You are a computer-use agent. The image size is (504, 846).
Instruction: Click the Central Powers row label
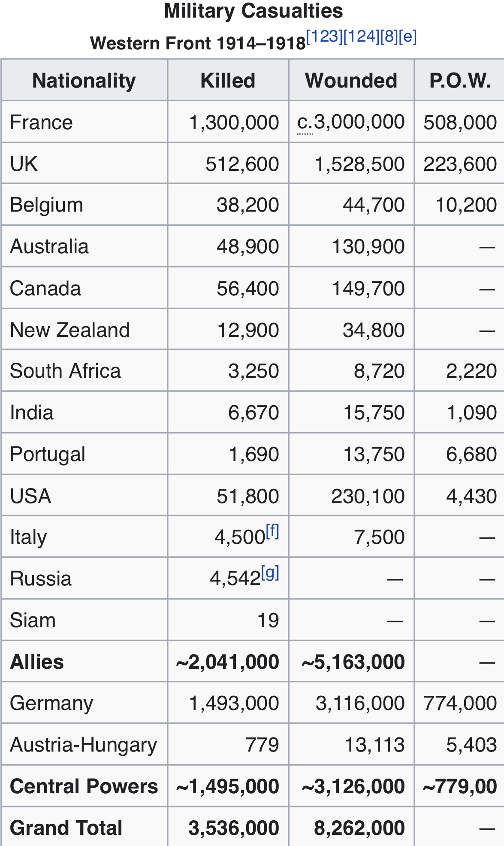[84, 786]
